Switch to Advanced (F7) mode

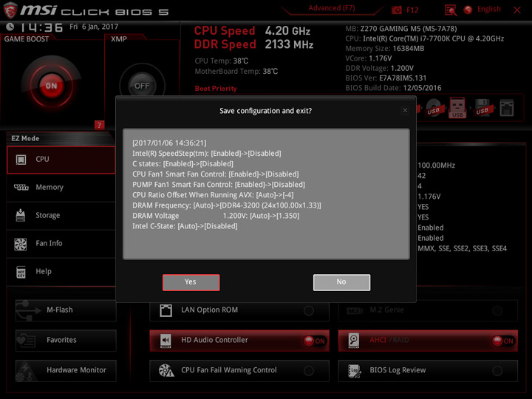point(332,8)
